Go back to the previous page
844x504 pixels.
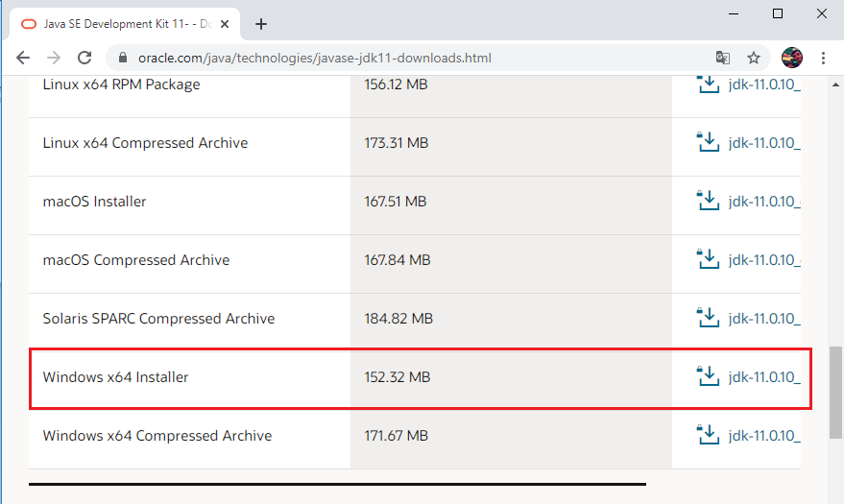point(23,58)
